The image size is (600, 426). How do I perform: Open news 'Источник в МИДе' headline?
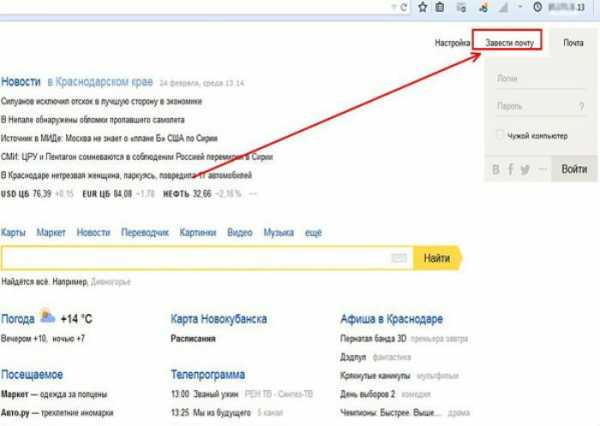tap(109, 138)
